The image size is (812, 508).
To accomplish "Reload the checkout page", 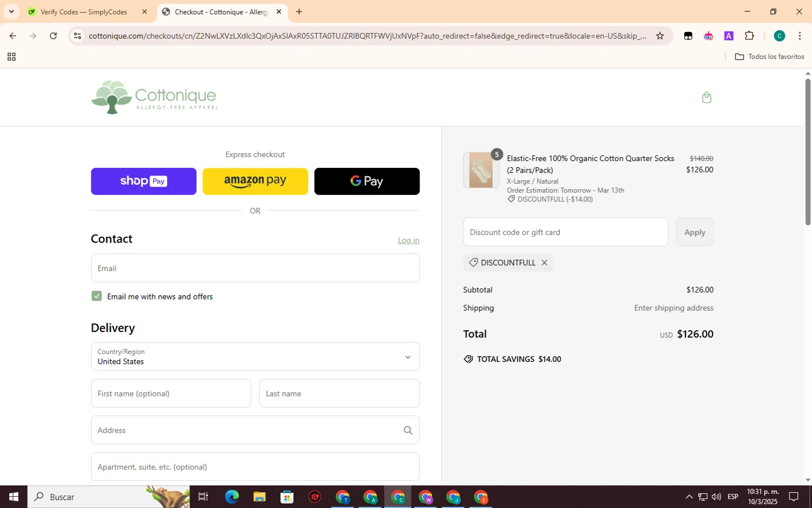I will pos(53,36).
